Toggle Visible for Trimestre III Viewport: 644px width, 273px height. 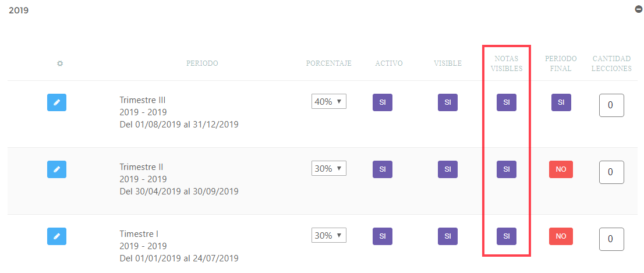point(448,102)
